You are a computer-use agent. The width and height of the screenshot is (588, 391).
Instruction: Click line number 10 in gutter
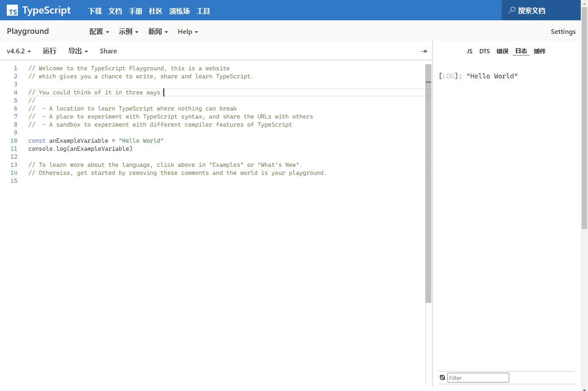14,141
